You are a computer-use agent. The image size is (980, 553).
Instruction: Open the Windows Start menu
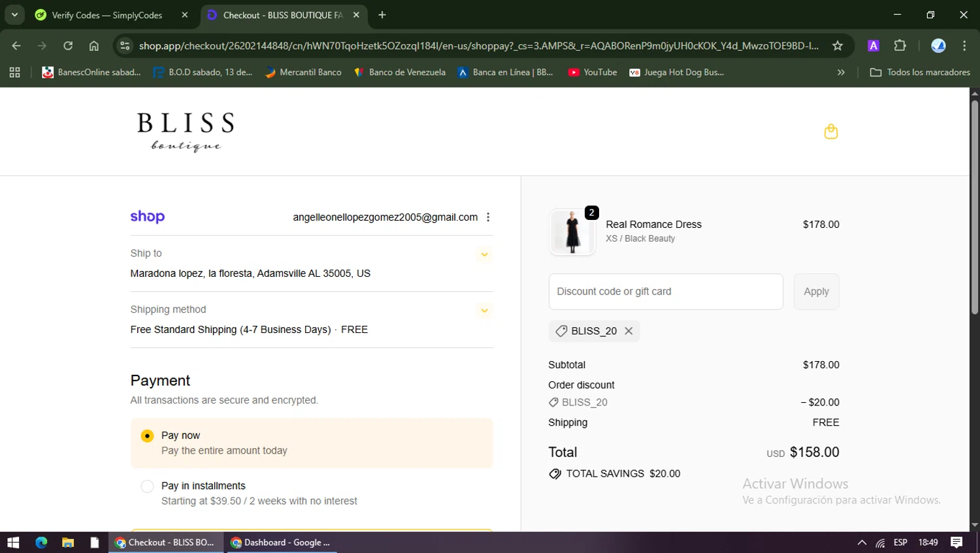(13, 543)
